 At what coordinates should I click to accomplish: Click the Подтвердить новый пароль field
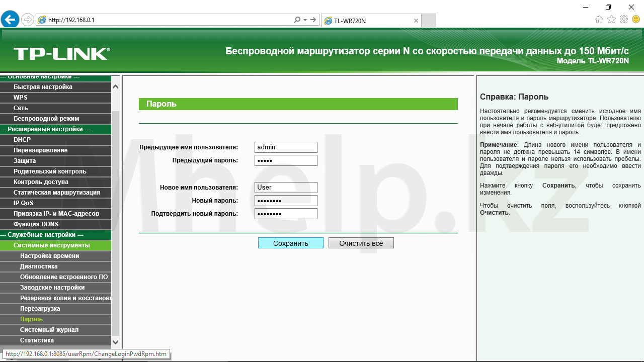click(286, 214)
